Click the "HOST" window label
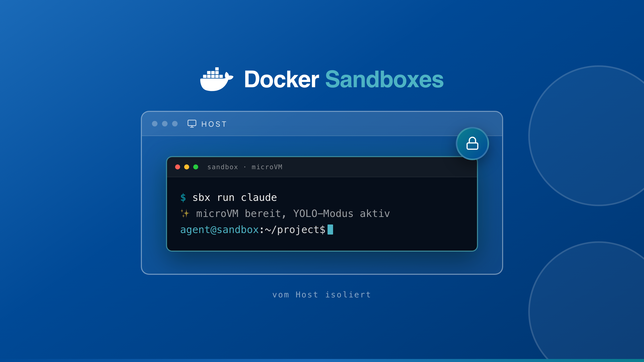The height and width of the screenshot is (362, 644). [214, 124]
